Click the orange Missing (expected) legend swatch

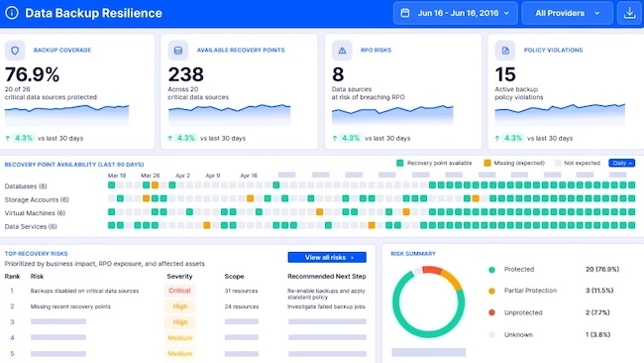pyautogui.click(x=487, y=164)
